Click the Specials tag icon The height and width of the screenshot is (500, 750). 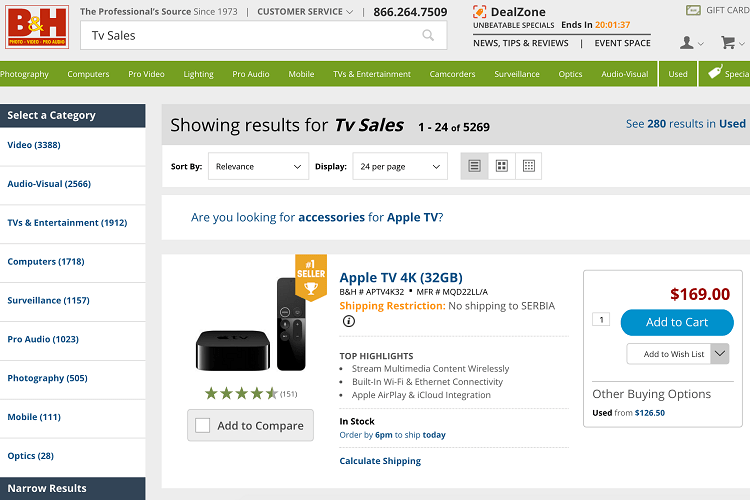(x=715, y=73)
